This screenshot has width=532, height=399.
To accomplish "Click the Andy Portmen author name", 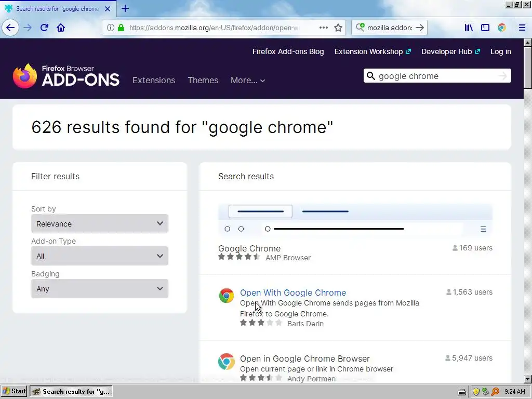I will [x=312, y=379].
